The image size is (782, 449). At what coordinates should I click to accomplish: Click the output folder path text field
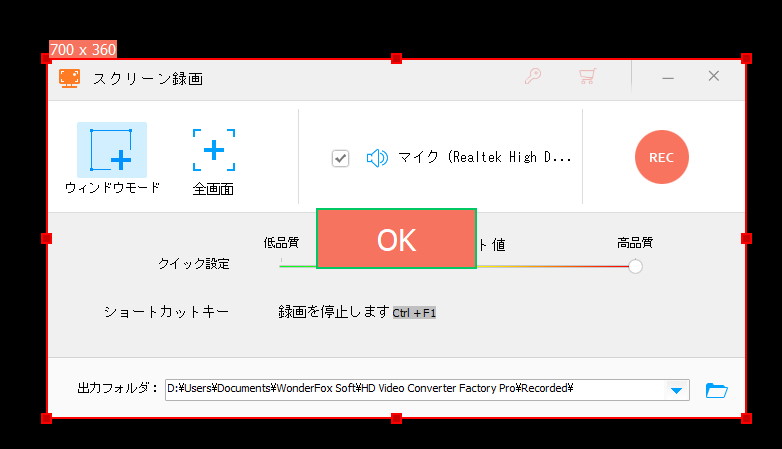415,390
